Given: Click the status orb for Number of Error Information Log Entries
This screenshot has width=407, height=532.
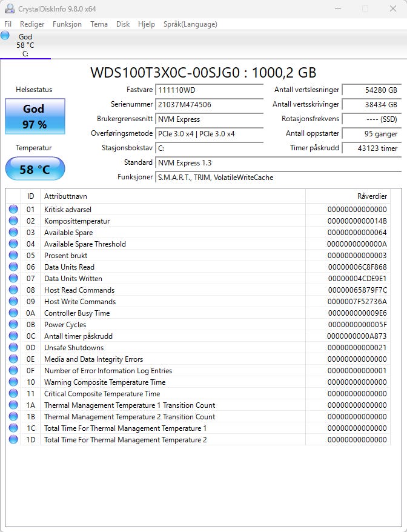Looking at the screenshot, I should pyautogui.click(x=13, y=371).
